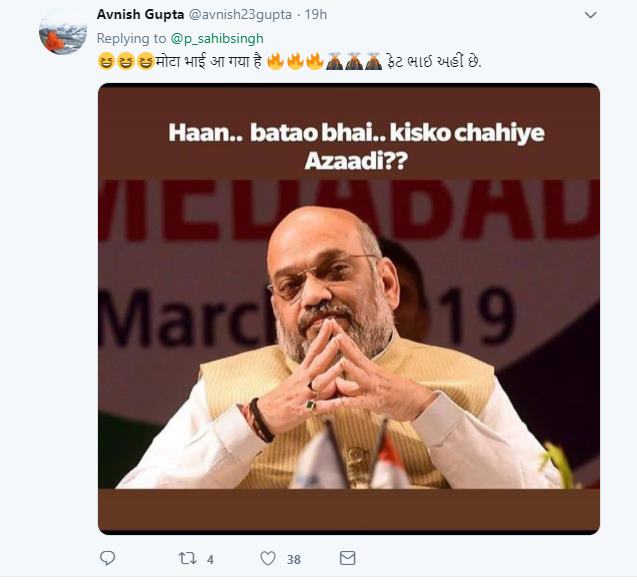View the retweet count of 4
Screen dimensions: 637x584
(210, 559)
